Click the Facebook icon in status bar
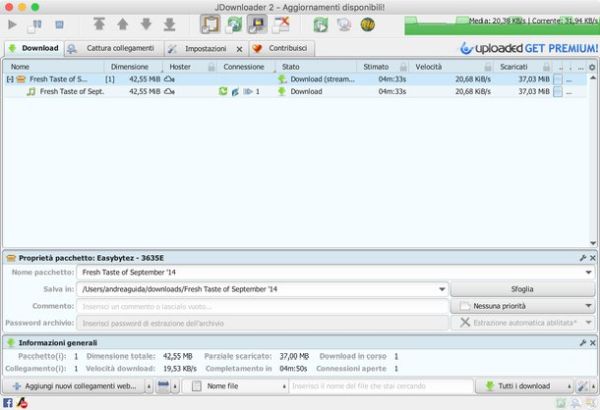The width and height of the screenshot is (600, 410). point(8,402)
